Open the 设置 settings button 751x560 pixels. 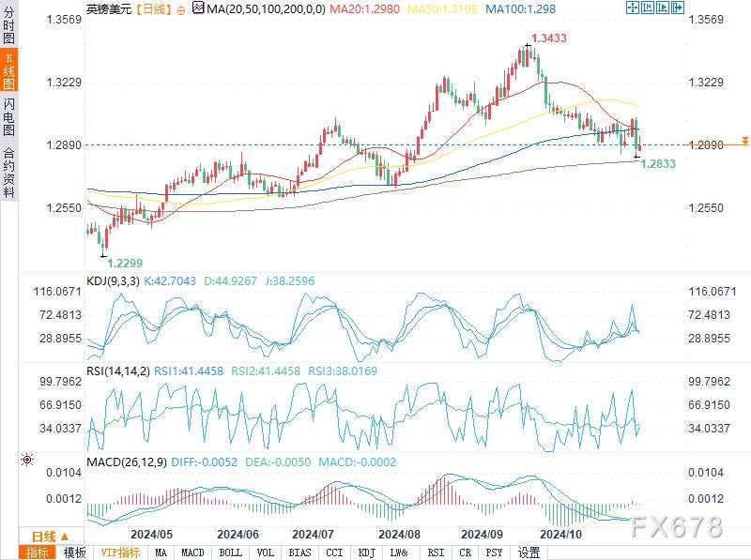[x=529, y=552]
